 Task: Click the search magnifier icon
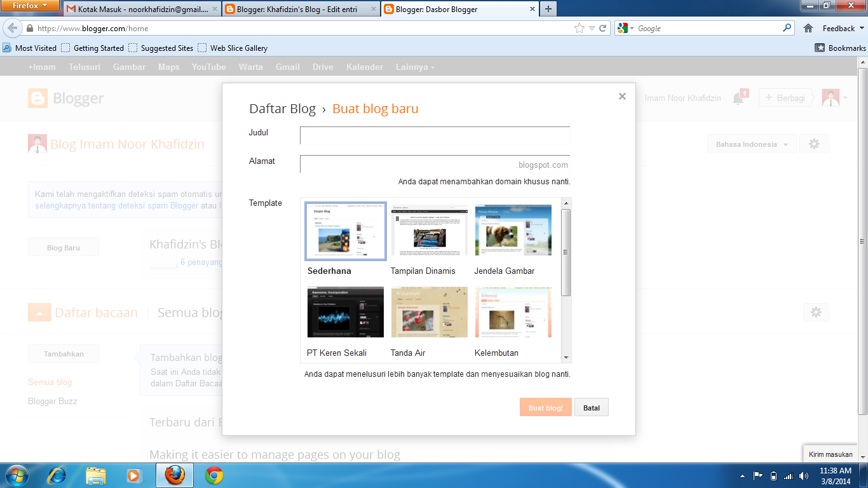[787, 28]
